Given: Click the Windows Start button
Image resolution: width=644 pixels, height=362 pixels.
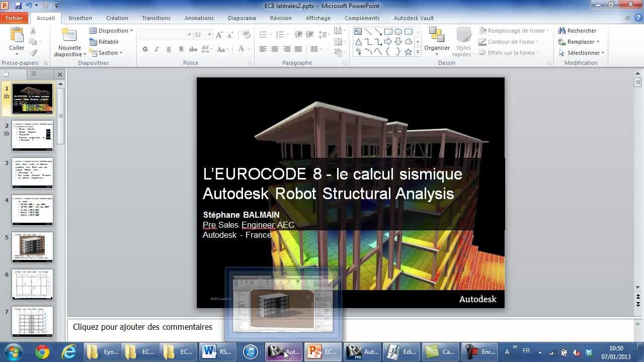Looking at the screenshot, I should point(14,352).
